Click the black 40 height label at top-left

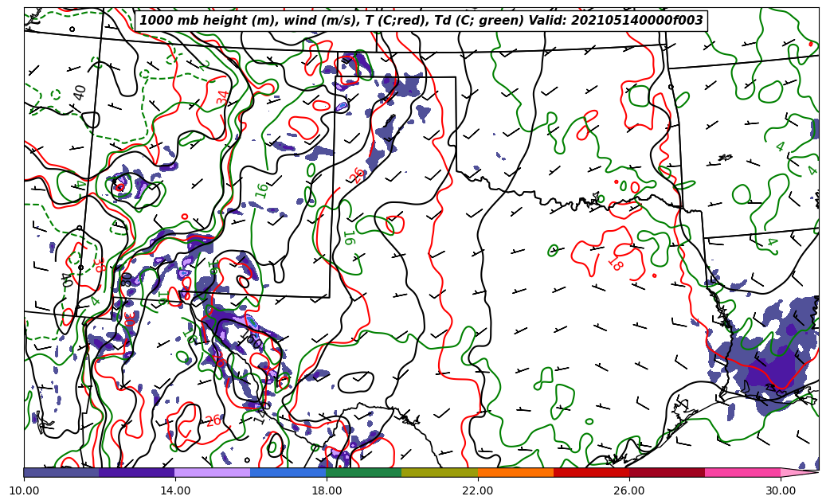click(80, 92)
